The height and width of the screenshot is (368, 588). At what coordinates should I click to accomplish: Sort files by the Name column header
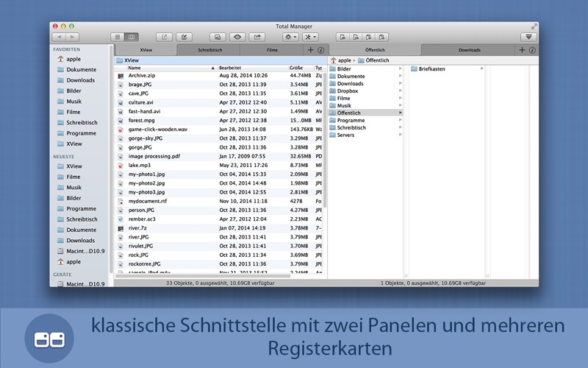171,68
